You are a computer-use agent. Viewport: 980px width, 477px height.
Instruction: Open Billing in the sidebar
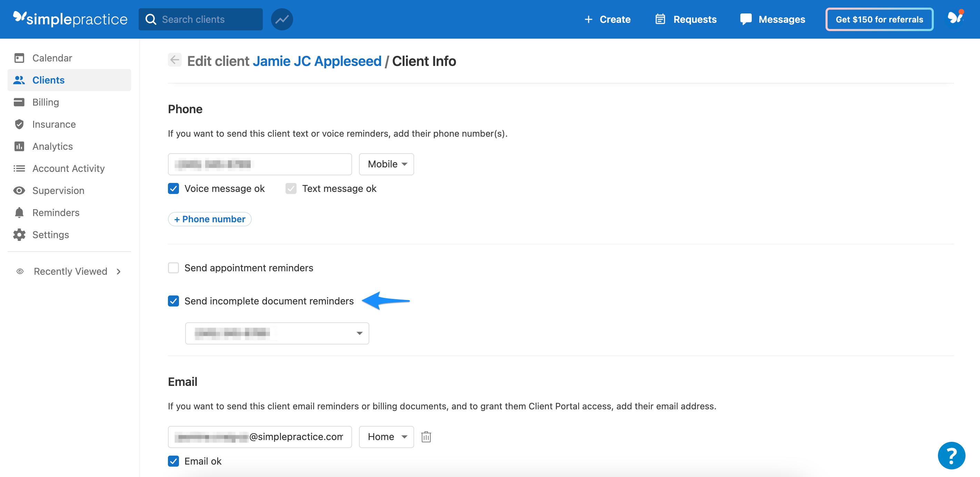pyautogui.click(x=45, y=102)
